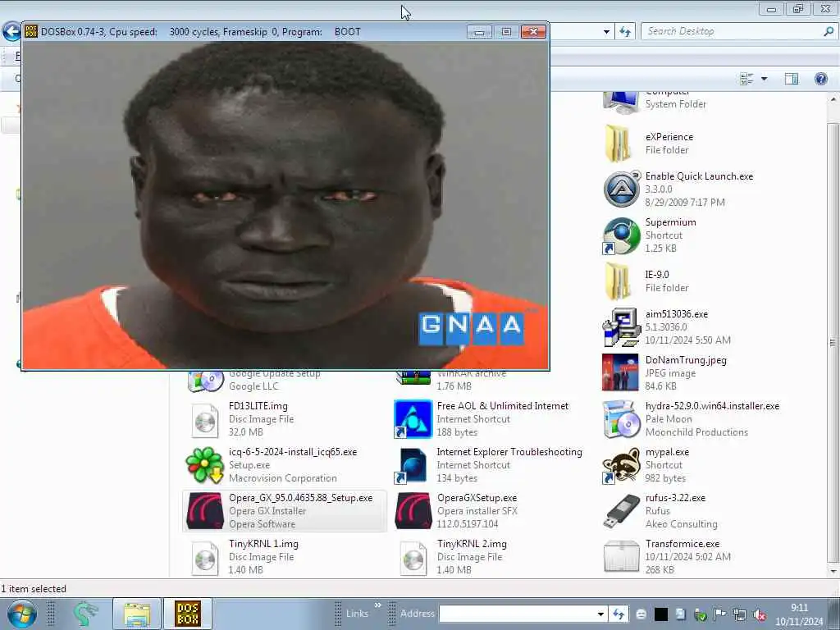Click the "Free AOL & Unlimited Internet" name
Screen dimensions: 840x630
503,406
